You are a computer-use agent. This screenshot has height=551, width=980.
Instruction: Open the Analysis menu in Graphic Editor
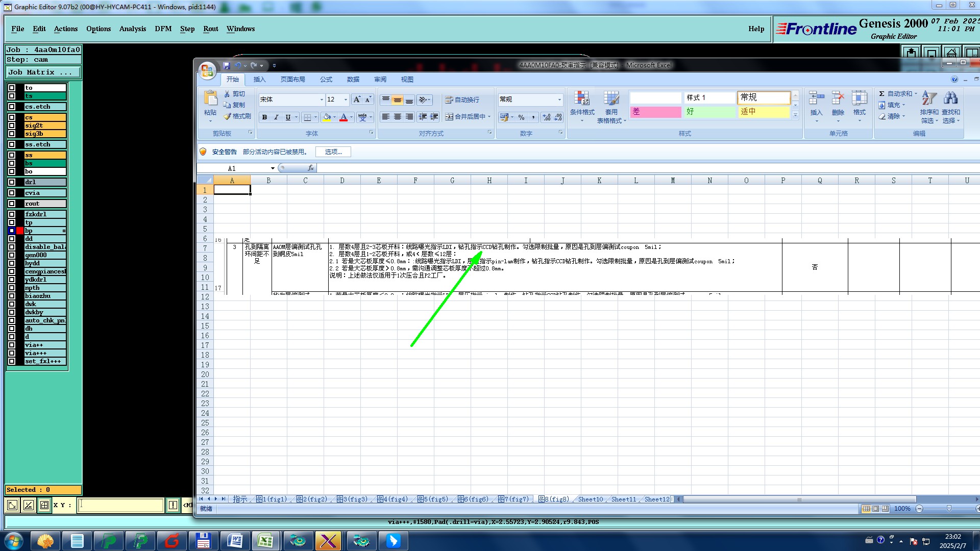[133, 29]
